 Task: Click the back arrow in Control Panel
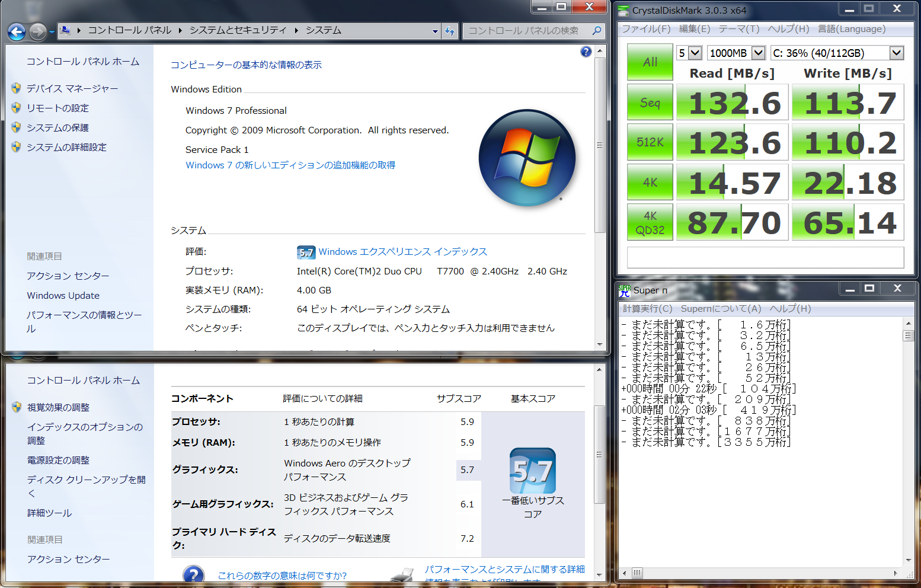pos(17,31)
